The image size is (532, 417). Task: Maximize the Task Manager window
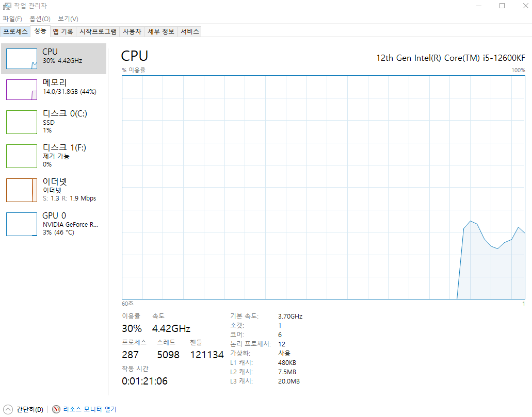click(x=502, y=6)
